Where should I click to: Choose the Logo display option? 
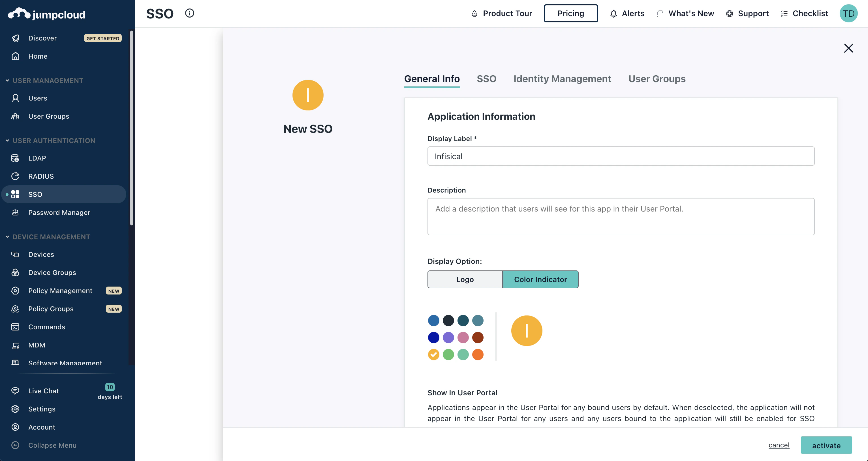pos(465,279)
